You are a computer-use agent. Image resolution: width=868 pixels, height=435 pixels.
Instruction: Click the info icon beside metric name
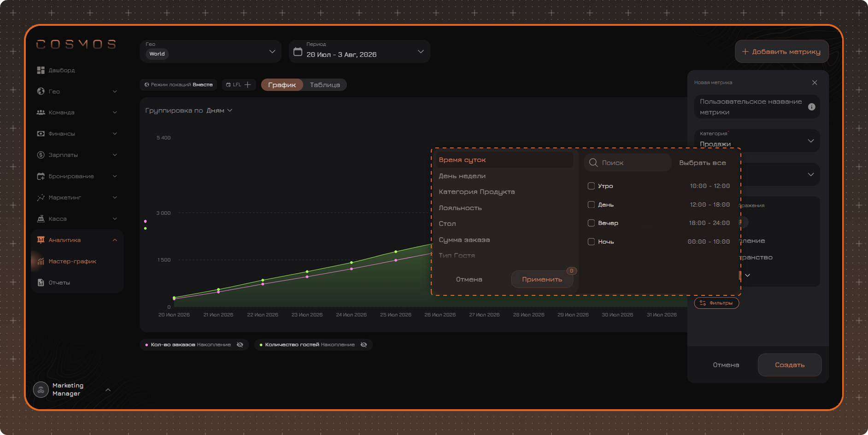click(812, 107)
